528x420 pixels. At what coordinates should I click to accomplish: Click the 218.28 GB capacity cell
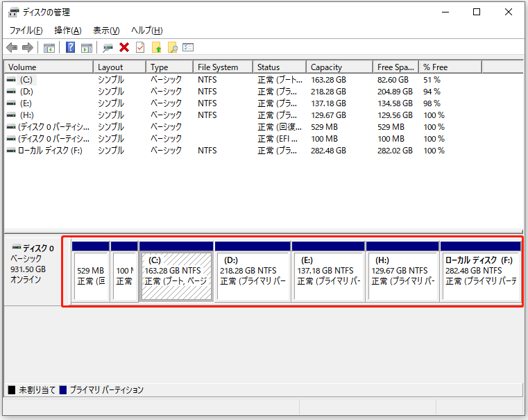[328, 92]
